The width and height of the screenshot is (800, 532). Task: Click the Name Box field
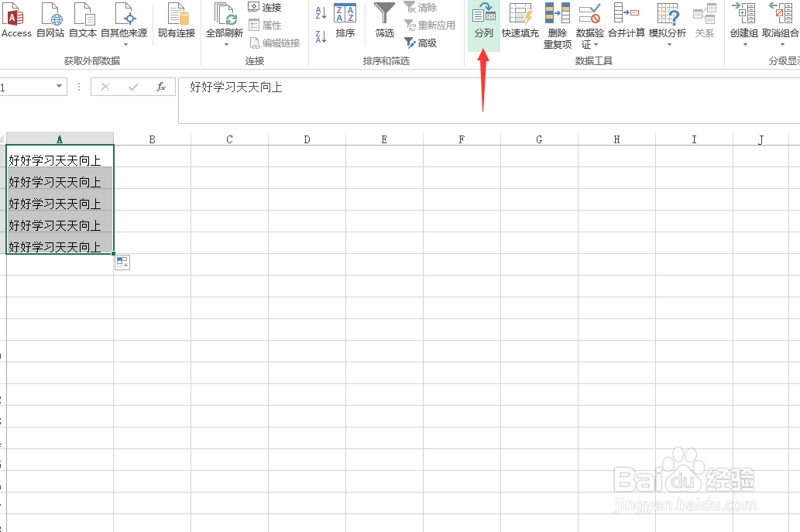[x=26, y=87]
